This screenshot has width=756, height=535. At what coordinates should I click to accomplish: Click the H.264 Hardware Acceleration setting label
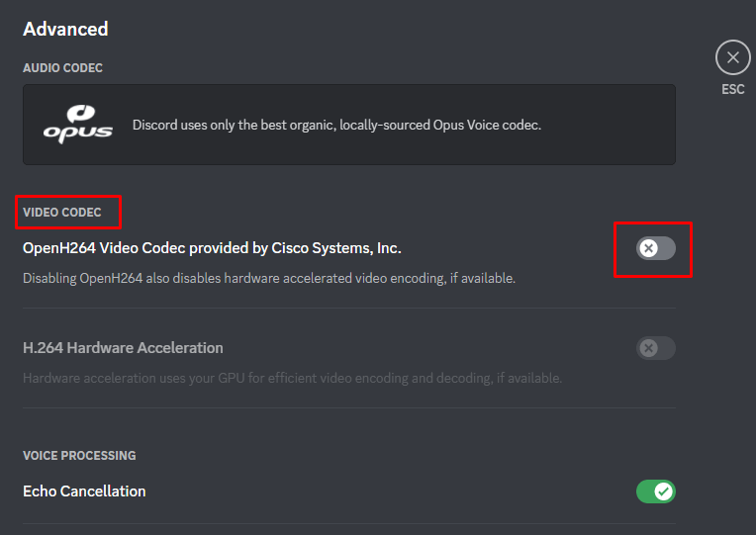tap(123, 348)
